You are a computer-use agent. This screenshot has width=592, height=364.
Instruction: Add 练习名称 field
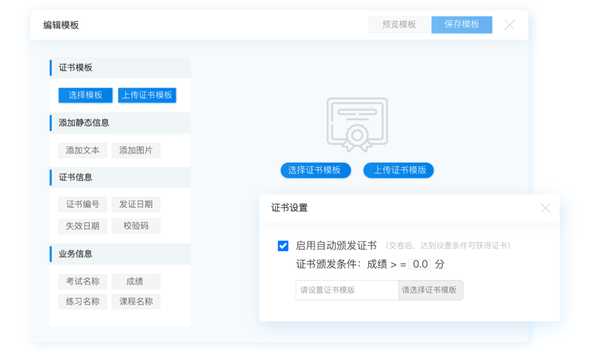click(82, 302)
